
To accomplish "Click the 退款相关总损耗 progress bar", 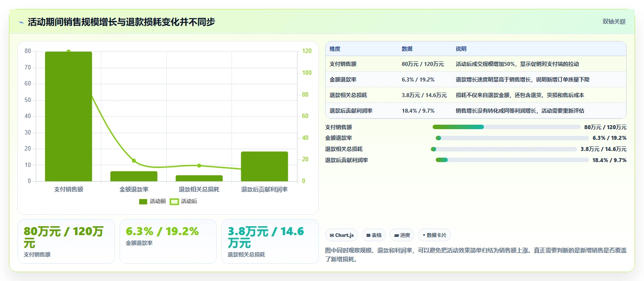I will coord(504,149).
